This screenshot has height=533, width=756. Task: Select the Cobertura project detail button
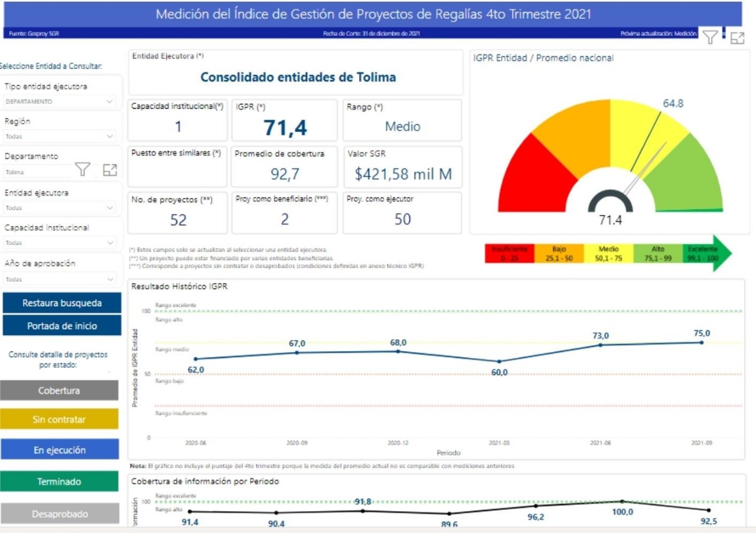[59, 391]
